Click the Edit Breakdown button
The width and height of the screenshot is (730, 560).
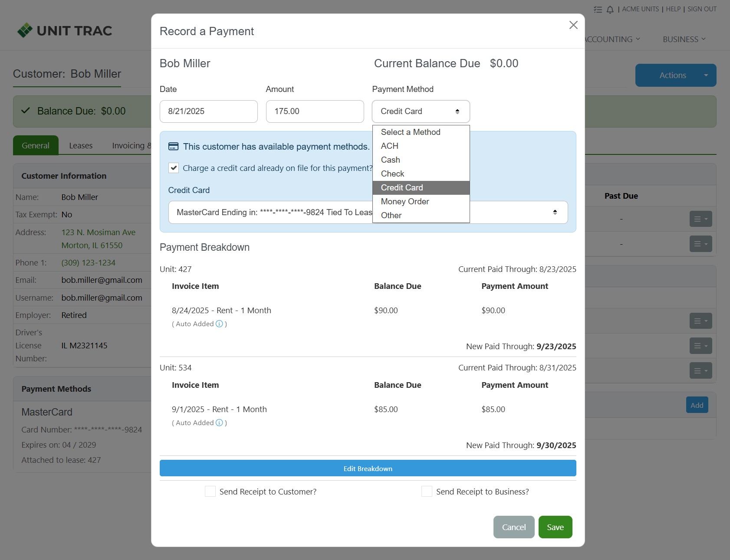point(368,468)
